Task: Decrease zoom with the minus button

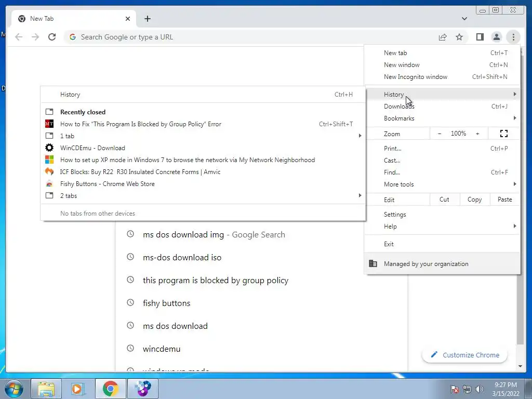Action: point(440,134)
